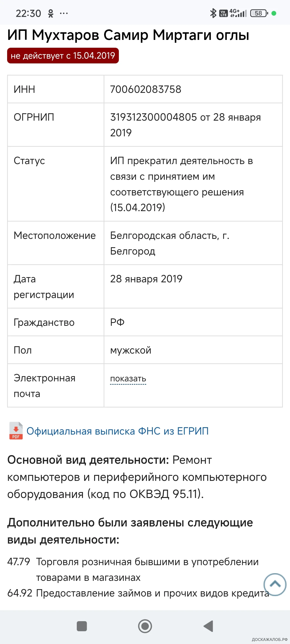Tap activity code 47.79 entry

(19, 562)
